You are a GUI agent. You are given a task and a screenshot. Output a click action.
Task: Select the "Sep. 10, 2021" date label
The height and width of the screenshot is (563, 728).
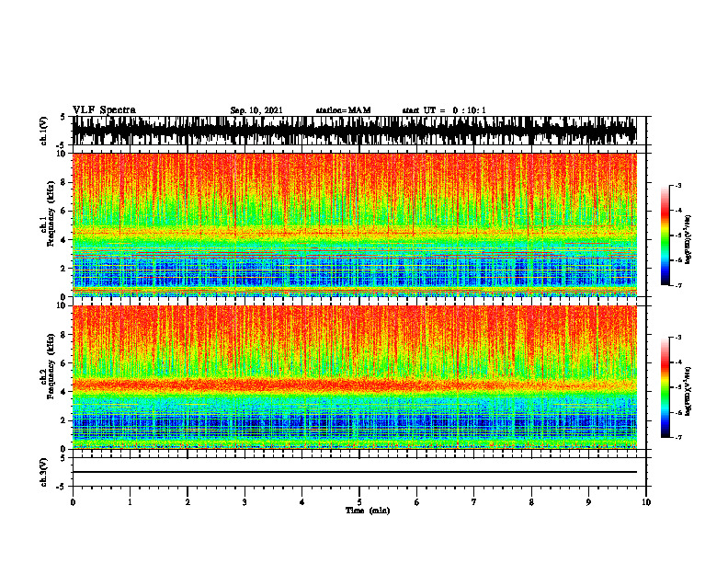256,110
